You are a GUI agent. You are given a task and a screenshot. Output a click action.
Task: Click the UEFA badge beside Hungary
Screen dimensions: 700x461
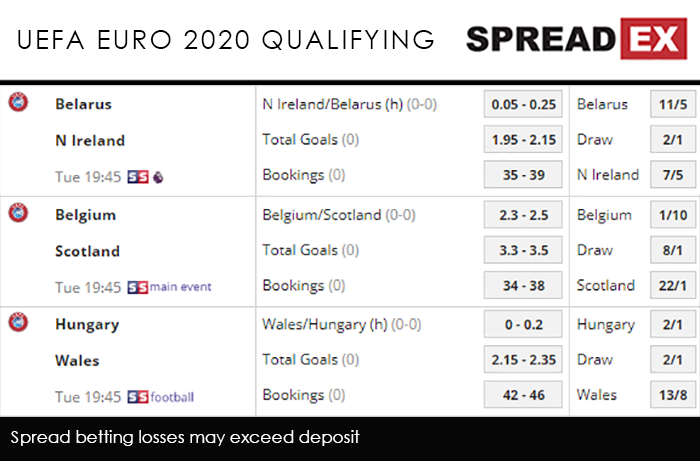(x=18, y=323)
